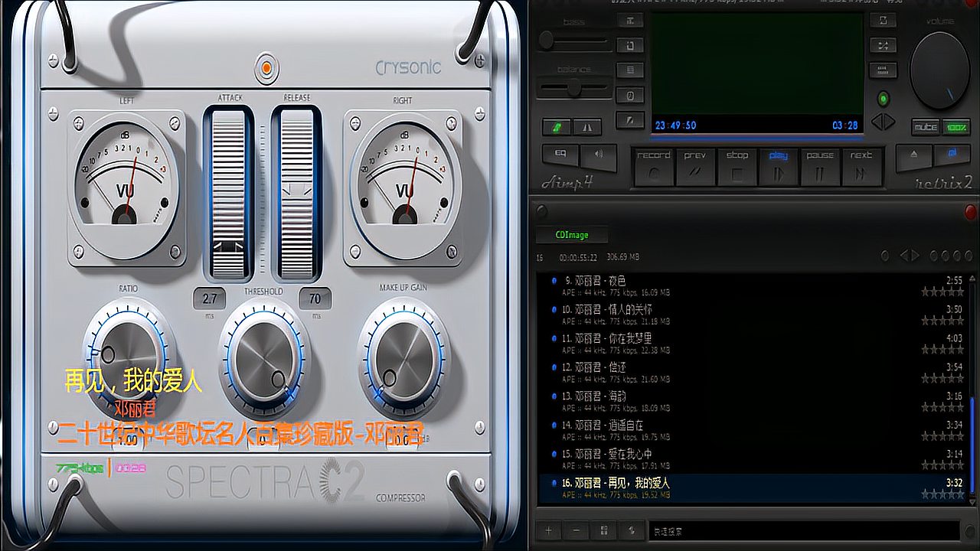Click the right triangle arrow under green indicator

click(889, 122)
